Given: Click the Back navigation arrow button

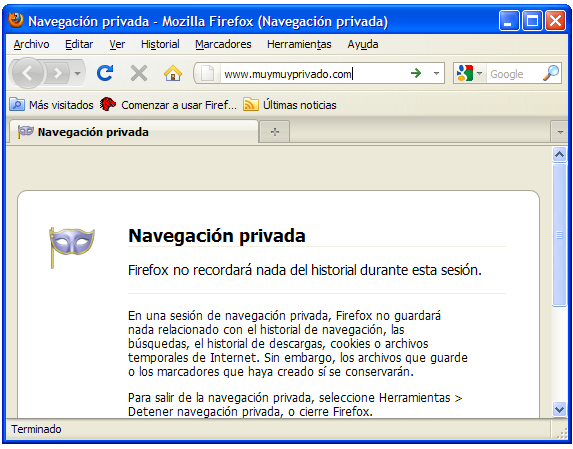Looking at the screenshot, I should [28, 73].
